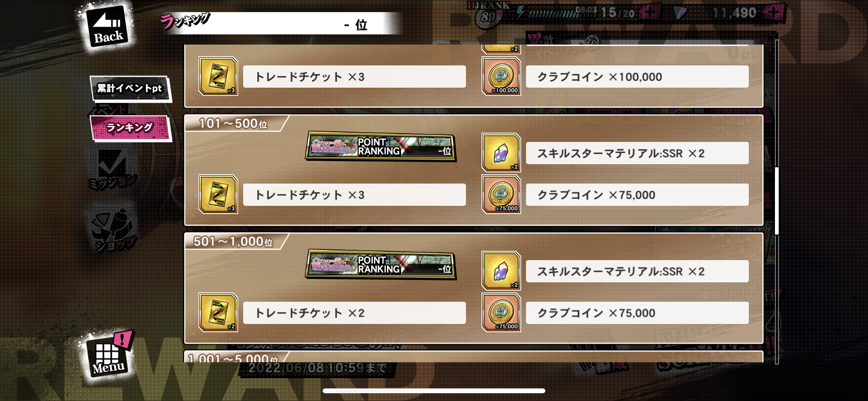Tap plus button next to 11,490 gems
This screenshot has width=868, height=401.
[x=774, y=13]
